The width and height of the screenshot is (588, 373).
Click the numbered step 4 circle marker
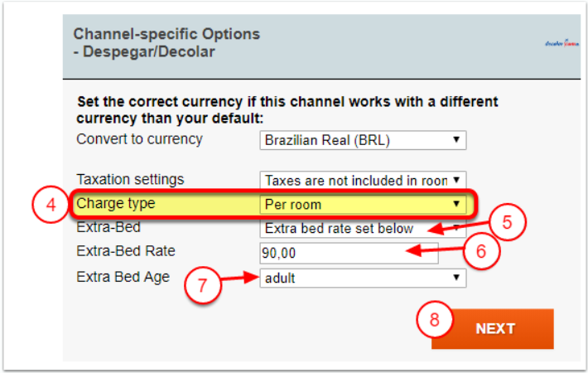[49, 206]
